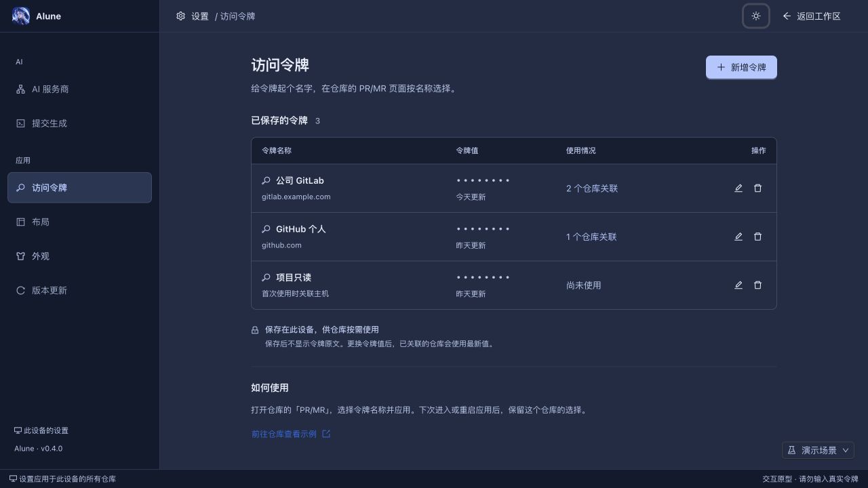Click the 前往仓库查看示例 link
868x488 pixels.
(x=291, y=434)
